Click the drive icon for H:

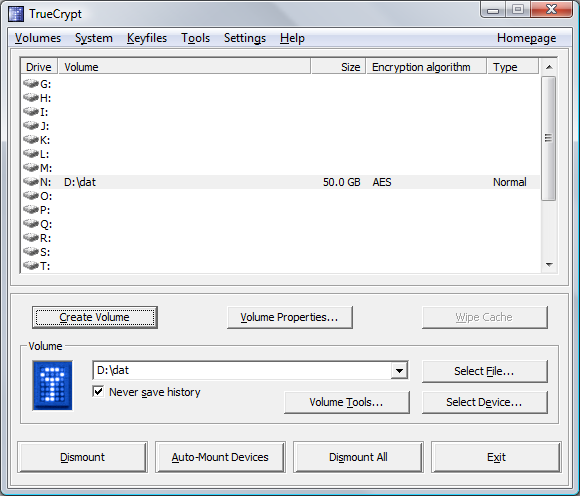coord(31,98)
